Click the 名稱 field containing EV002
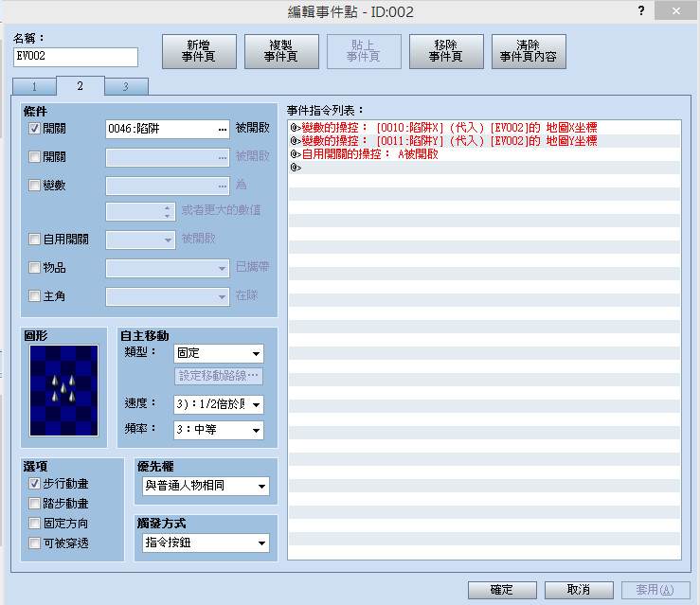700x605 pixels. point(76,57)
